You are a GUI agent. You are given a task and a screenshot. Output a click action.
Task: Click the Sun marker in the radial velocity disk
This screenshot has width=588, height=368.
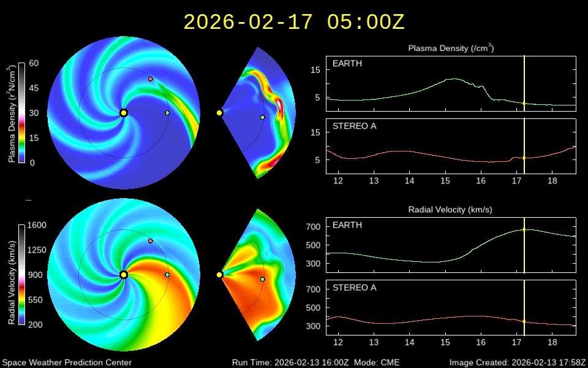point(124,275)
